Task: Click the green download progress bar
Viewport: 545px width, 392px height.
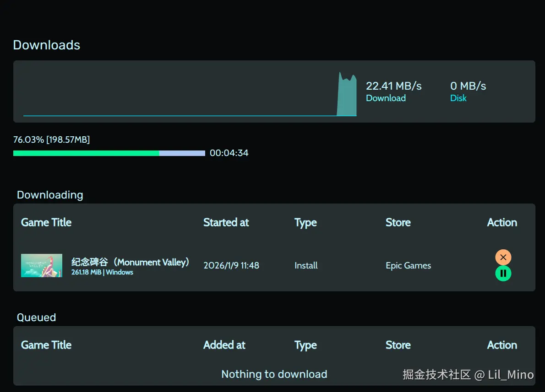Action: click(x=87, y=153)
